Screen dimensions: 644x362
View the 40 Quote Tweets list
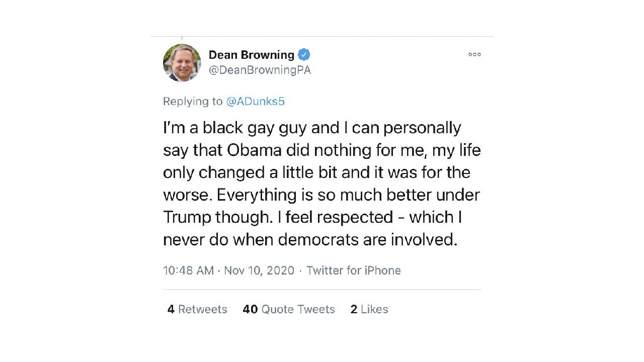[289, 309]
